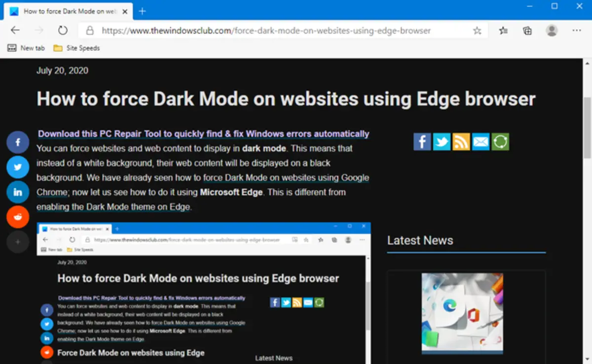Open the embedded article screenshot image
This screenshot has height=364, width=592.
204,293
